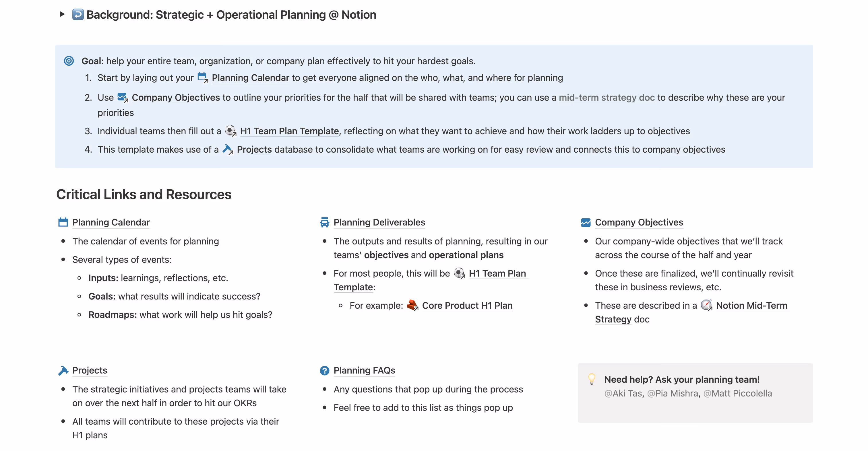868x451 pixels.
Task: Click the arrow emoji in the page title
Action: [x=78, y=14]
